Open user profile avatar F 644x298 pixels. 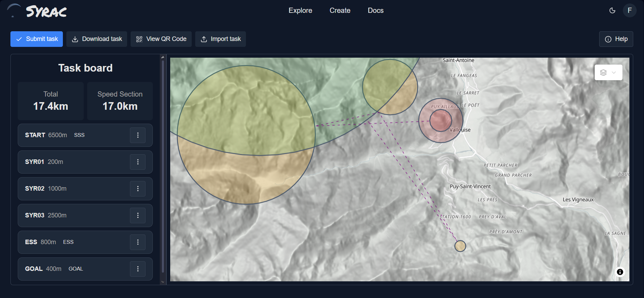click(x=629, y=10)
